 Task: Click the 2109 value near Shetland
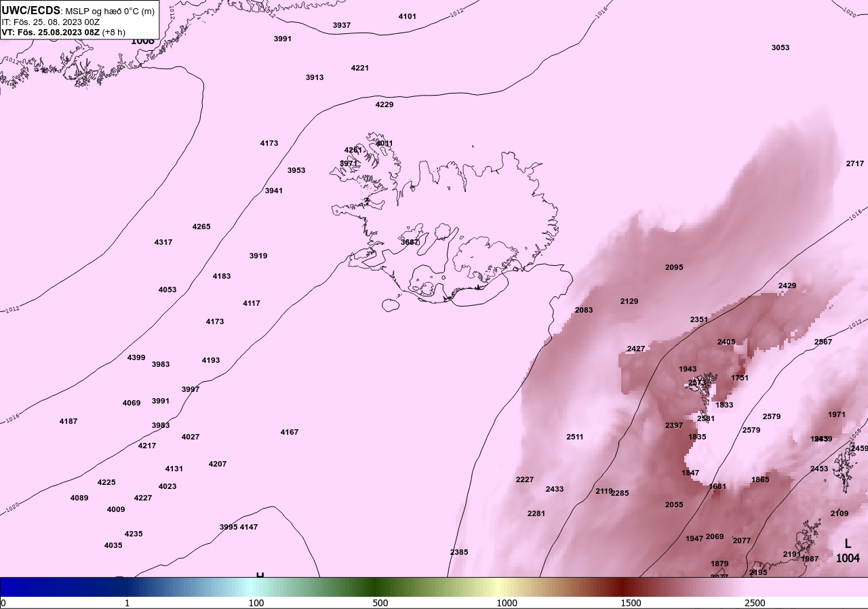(840, 513)
